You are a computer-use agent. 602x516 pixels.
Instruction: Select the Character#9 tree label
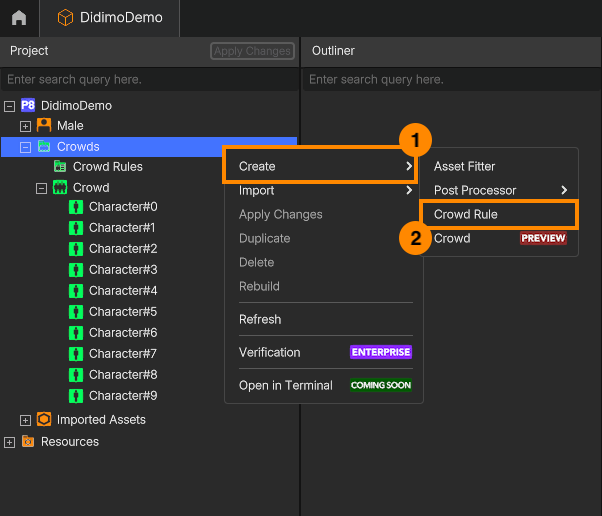[123, 396]
